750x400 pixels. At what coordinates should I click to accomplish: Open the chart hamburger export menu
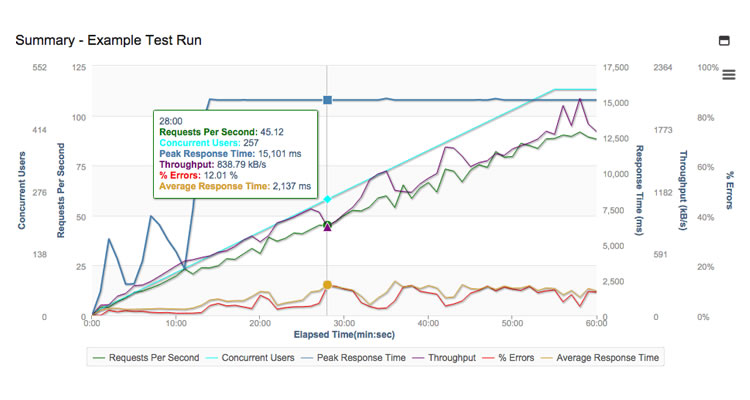(x=728, y=75)
